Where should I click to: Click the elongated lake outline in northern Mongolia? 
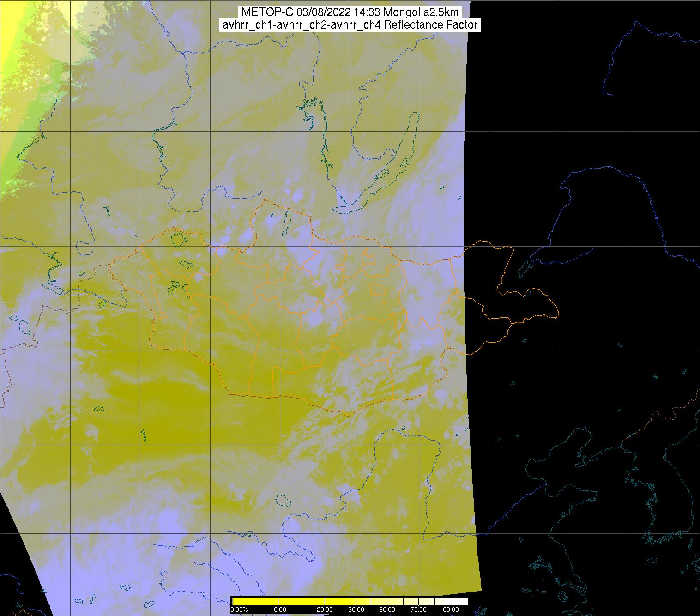point(286,223)
